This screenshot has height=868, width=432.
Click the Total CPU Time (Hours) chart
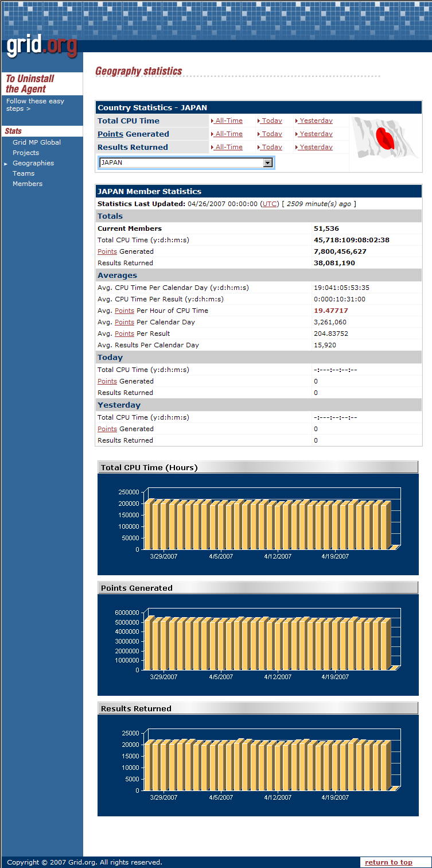258,524
